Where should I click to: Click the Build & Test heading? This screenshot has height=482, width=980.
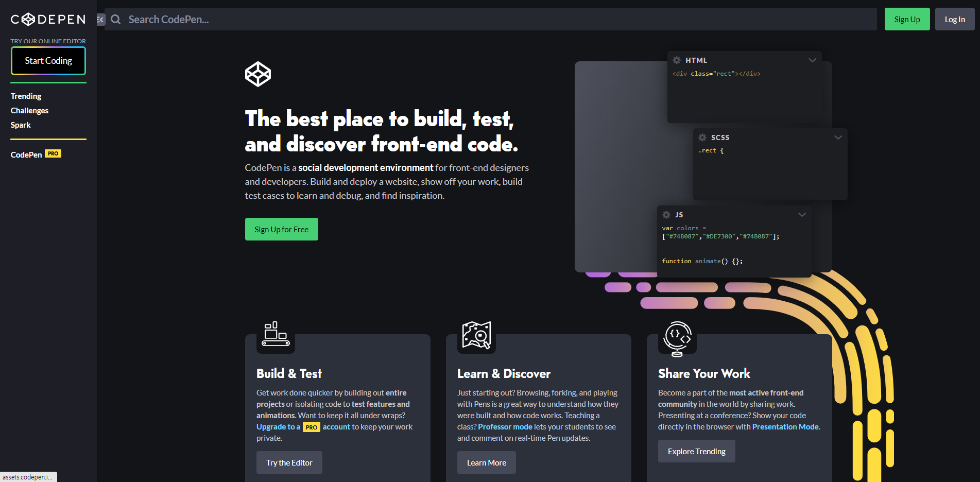pyautogui.click(x=289, y=374)
